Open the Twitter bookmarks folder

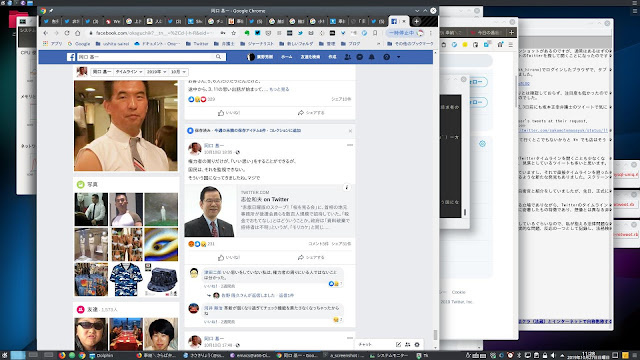click(197, 43)
